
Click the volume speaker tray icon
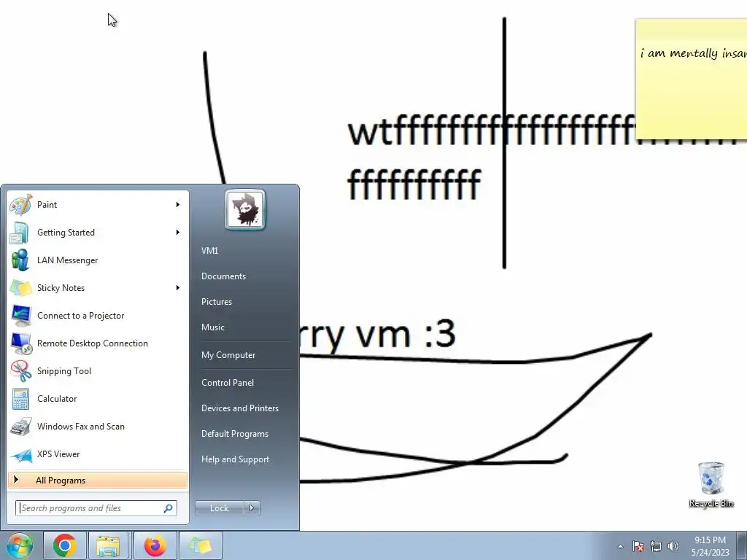click(673, 546)
